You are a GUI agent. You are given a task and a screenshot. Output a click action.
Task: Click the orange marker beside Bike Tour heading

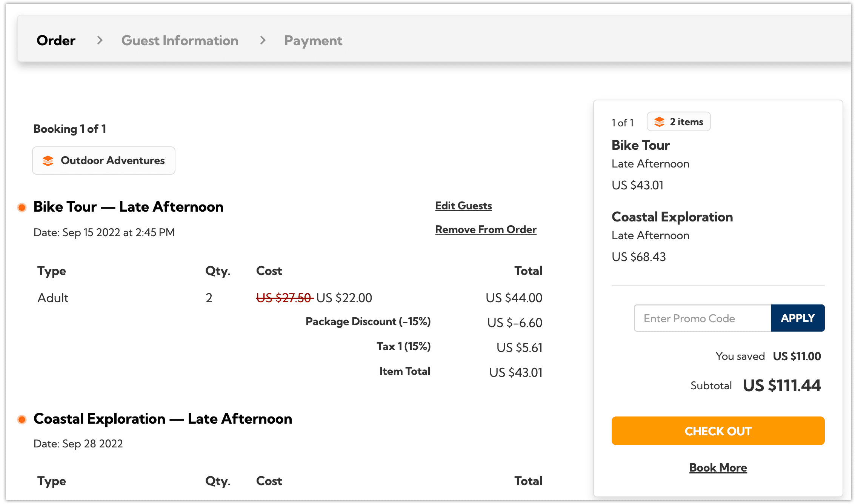click(22, 207)
